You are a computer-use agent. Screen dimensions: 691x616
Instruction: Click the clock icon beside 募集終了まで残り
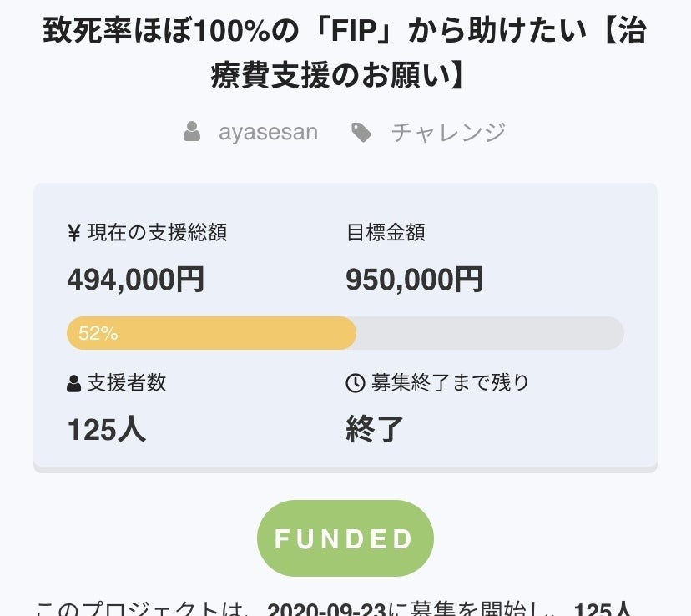click(355, 383)
